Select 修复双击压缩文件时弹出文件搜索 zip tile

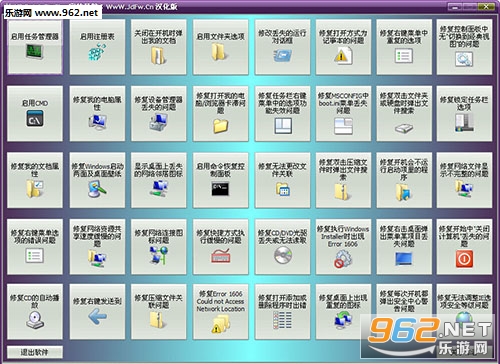pos(343,180)
